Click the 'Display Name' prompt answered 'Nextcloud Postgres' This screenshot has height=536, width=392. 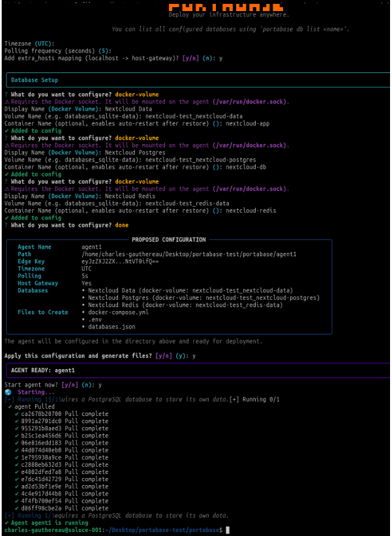pyautogui.click(x=85, y=153)
